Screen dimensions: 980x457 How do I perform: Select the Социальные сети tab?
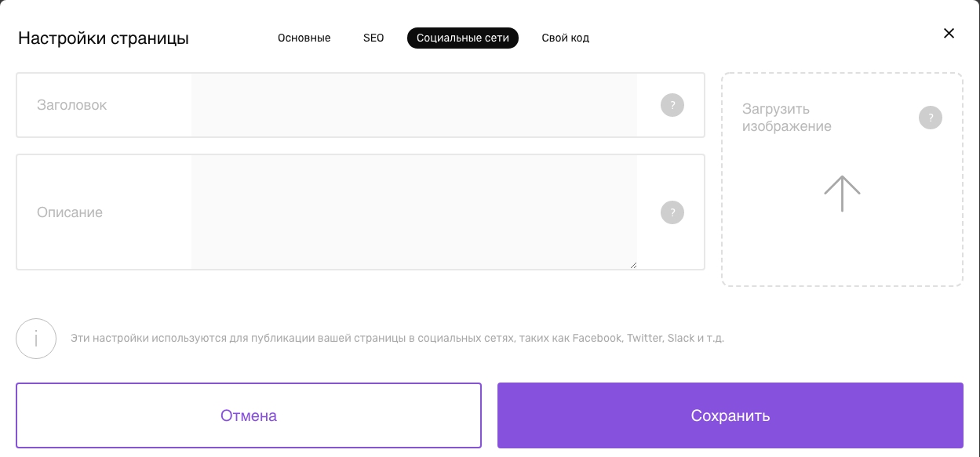463,38
